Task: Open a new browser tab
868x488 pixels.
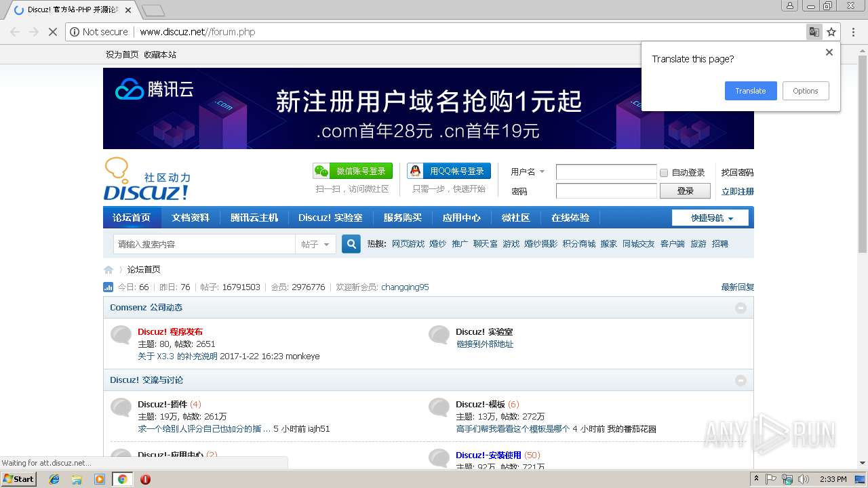Action: pyautogui.click(x=153, y=10)
